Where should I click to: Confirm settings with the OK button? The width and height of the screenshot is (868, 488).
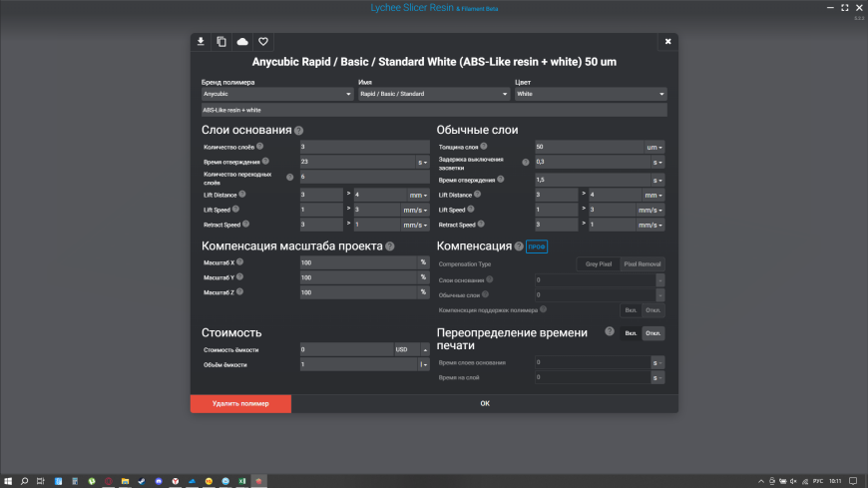484,404
